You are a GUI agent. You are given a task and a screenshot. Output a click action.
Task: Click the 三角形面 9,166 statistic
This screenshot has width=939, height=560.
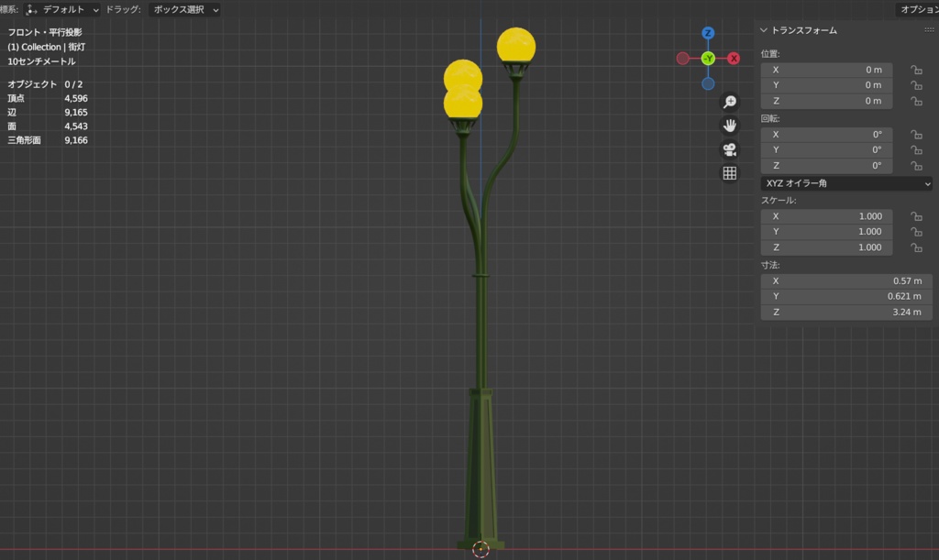coord(48,140)
